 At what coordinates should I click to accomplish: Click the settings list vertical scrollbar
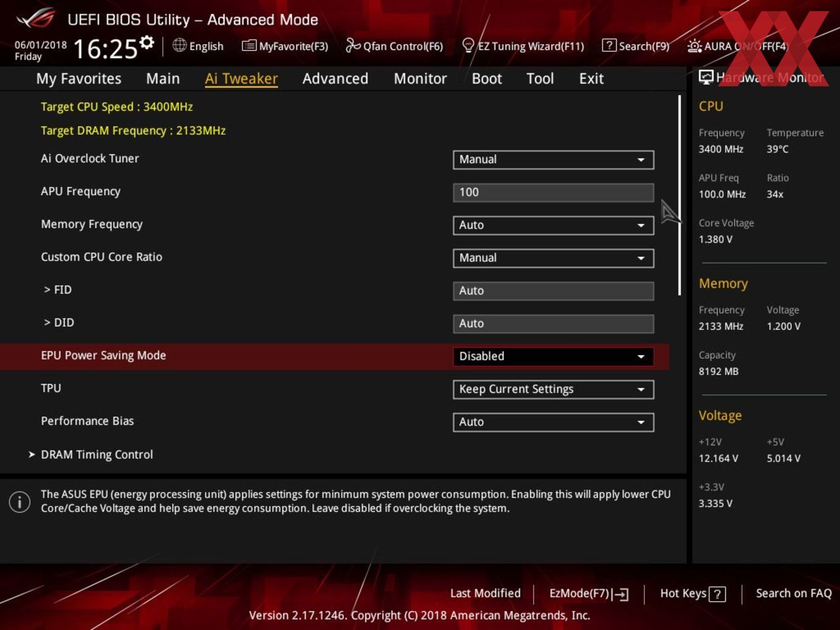(x=679, y=195)
